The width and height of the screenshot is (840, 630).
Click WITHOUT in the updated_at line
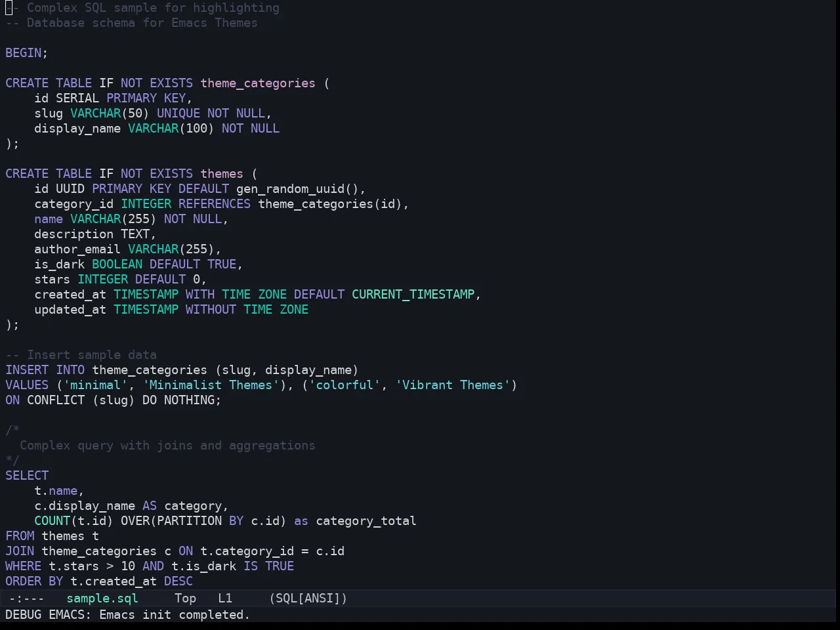coord(211,310)
